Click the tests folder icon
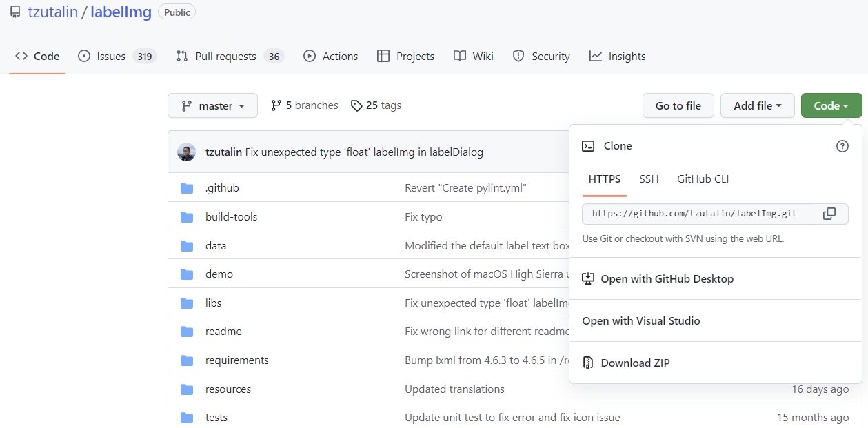Screen dimensions: 868x428 187,418
